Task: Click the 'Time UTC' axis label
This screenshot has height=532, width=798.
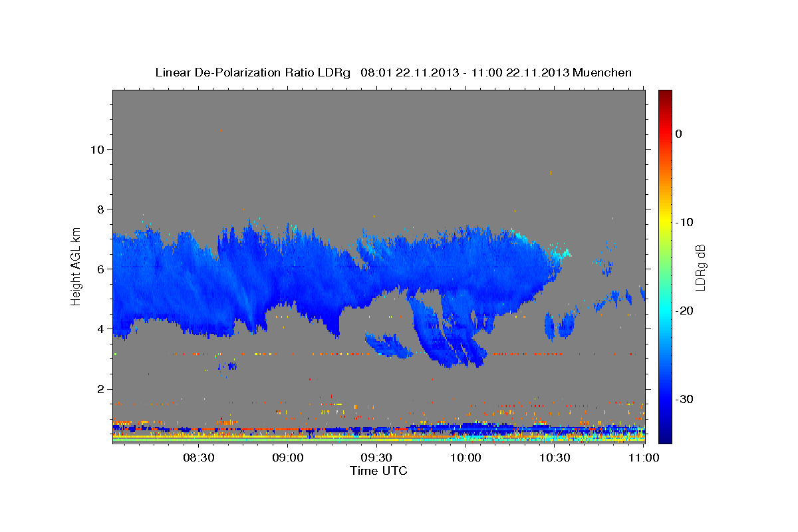Action: 378,471
